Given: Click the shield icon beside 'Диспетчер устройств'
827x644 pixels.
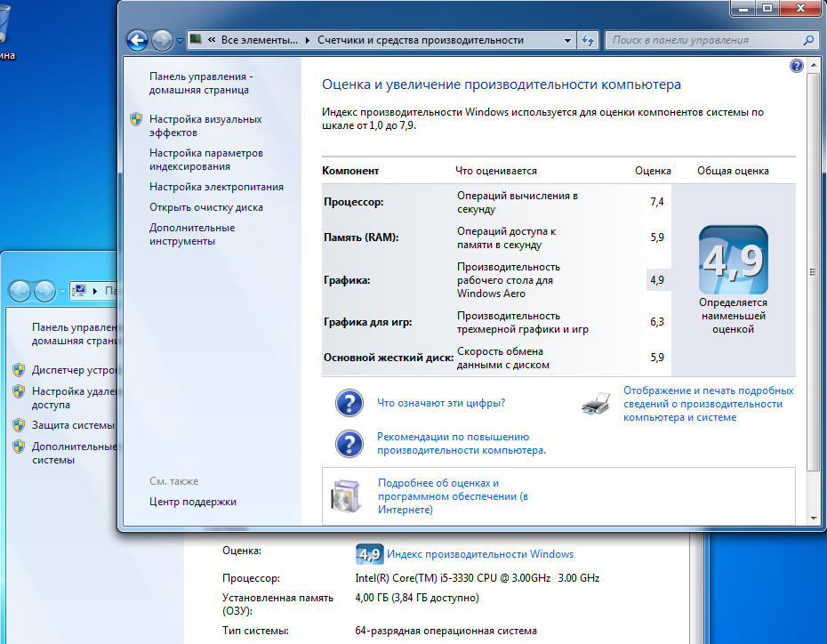Looking at the screenshot, I should [19, 370].
